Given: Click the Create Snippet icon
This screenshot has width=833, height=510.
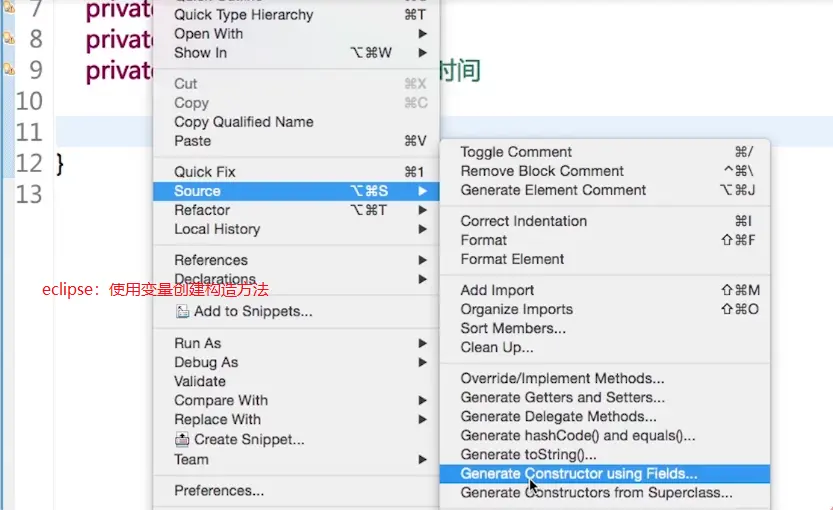Looking at the screenshot, I should coord(182,439).
